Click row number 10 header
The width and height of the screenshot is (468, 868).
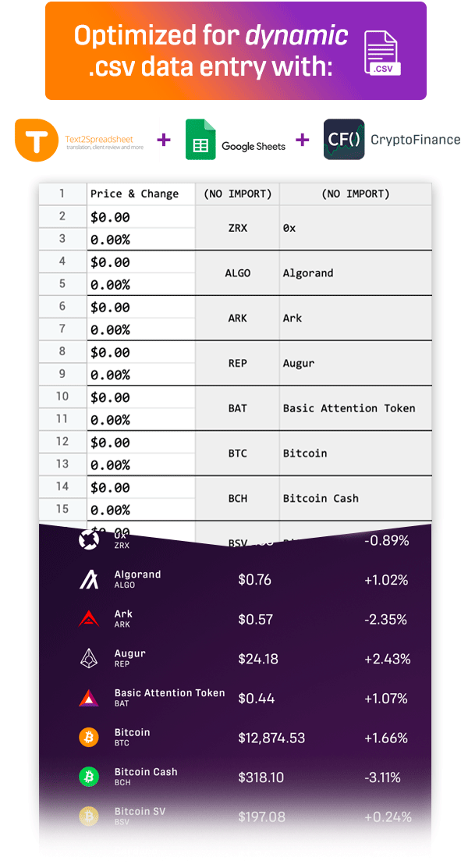pyautogui.click(x=62, y=397)
